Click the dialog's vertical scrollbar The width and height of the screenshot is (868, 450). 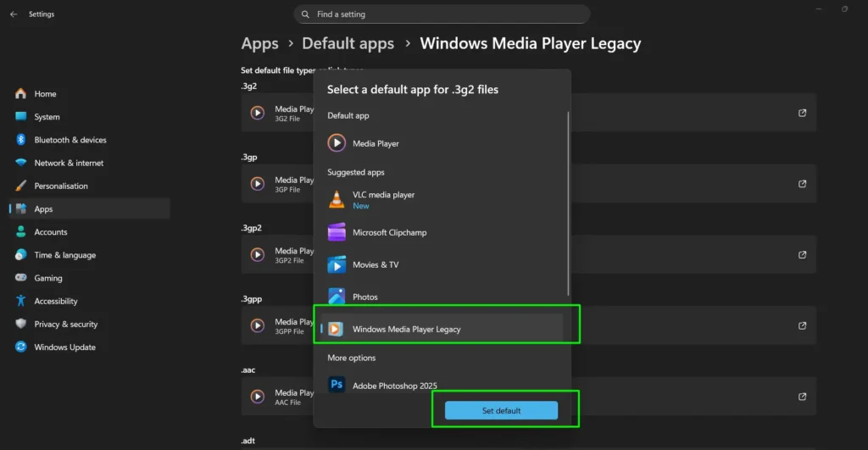[x=568, y=203]
